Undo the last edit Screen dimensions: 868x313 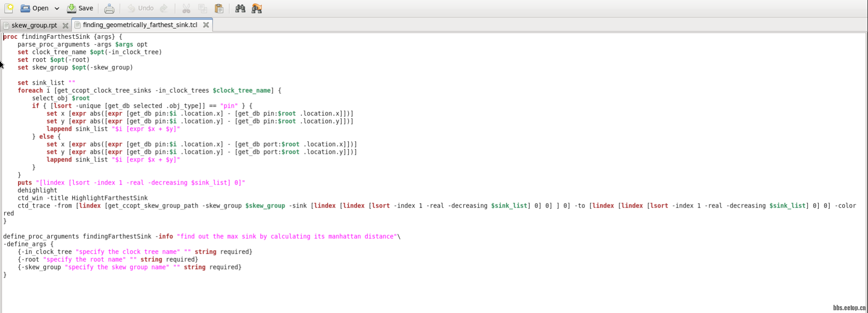pos(141,8)
